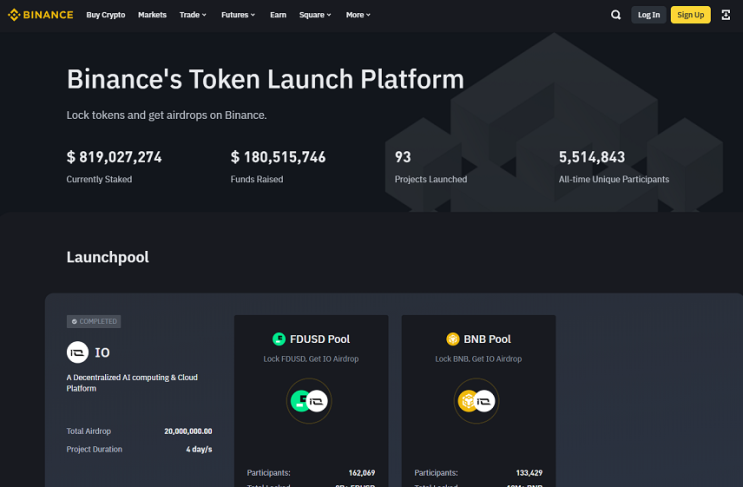This screenshot has height=487, width=743.
Task: Click the 93 Projects Launched number
Action: pos(403,157)
